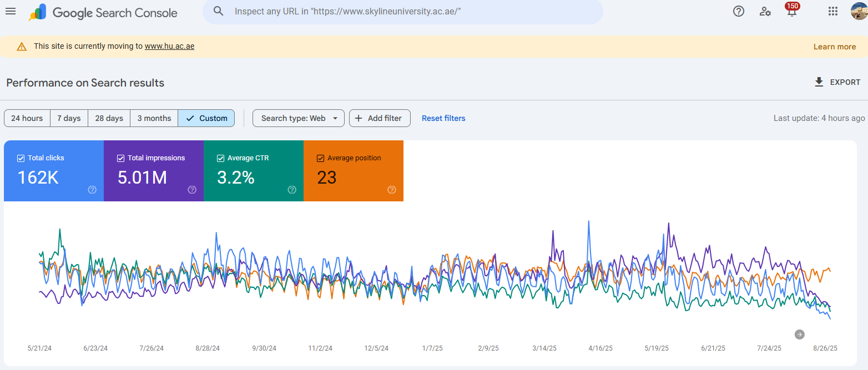The width and height of the screenshot is (868, 370).
Task: Open the Learn more link
Action: pyautogui.click(x=835, y=47)
